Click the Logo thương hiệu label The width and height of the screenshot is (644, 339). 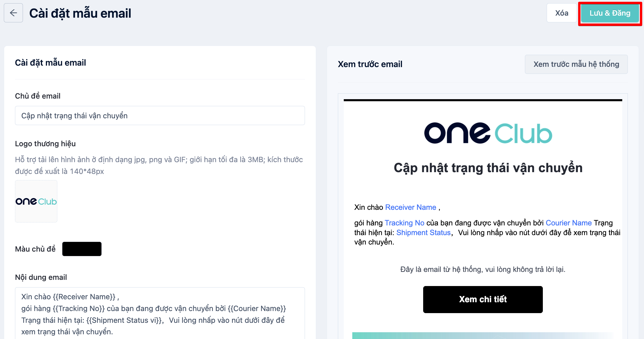coord(45,144)
